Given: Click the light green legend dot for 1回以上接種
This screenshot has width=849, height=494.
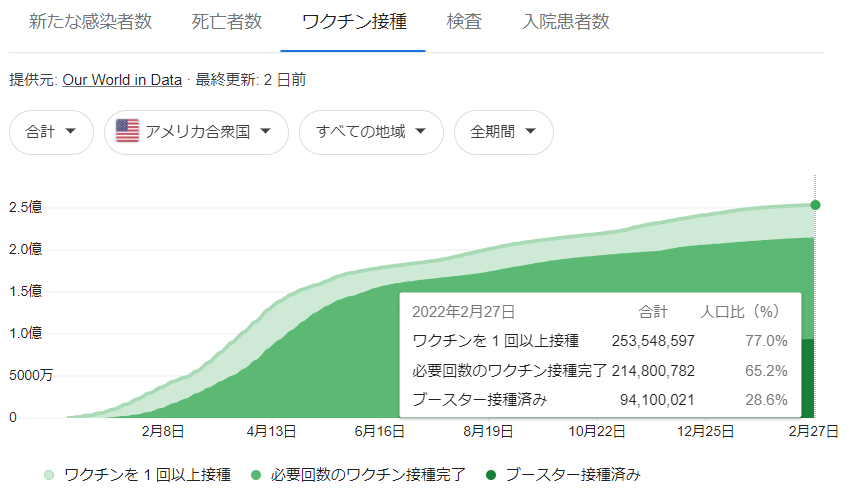Looking at the screenshot, I should click(49, 475).
